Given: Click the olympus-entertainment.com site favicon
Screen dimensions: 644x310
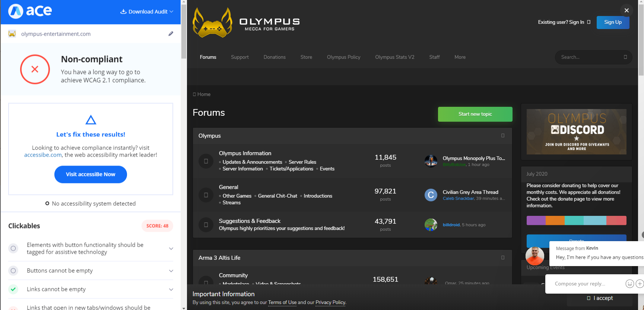Looking at the screenshot, I should (12, 34).
